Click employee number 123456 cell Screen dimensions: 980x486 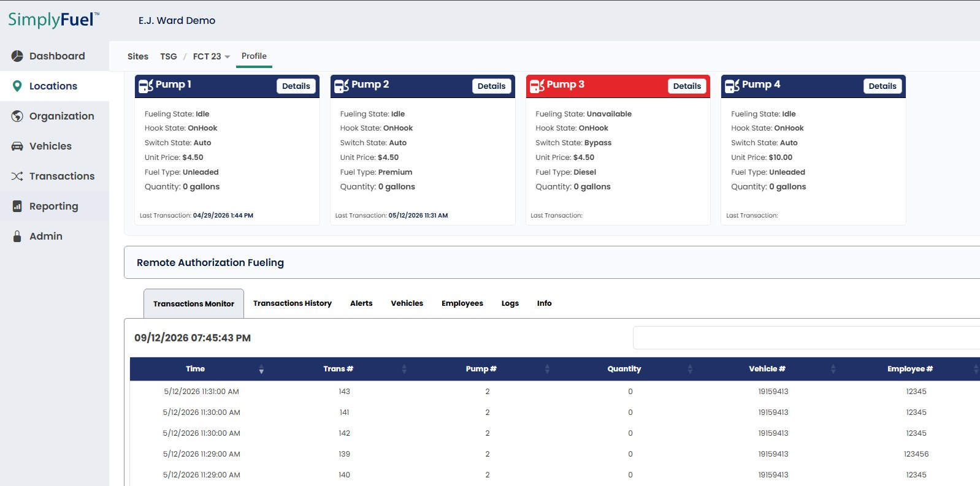pos(916,454)
